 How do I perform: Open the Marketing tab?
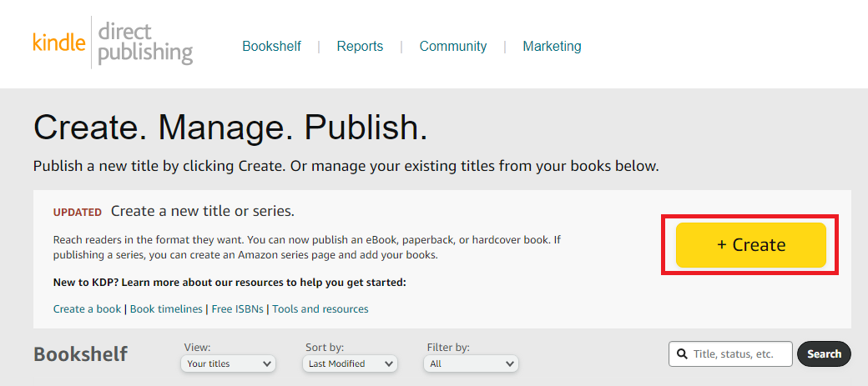(552, 46)
